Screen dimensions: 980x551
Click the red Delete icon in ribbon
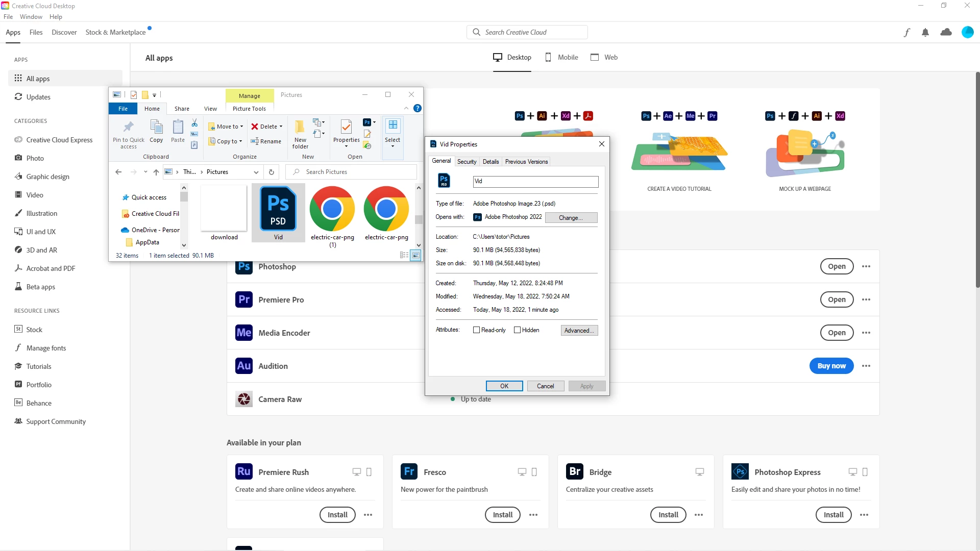255,127
